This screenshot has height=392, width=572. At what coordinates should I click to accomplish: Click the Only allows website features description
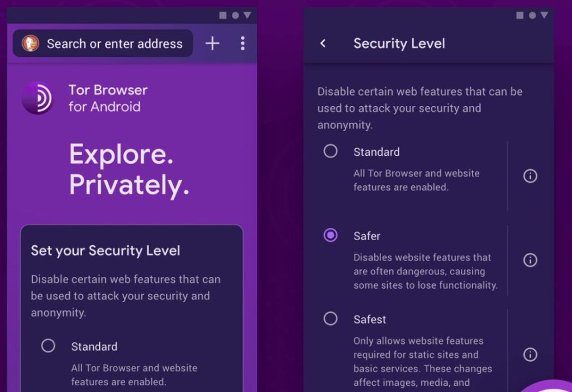pyautogui.click(x=422, y=362)
